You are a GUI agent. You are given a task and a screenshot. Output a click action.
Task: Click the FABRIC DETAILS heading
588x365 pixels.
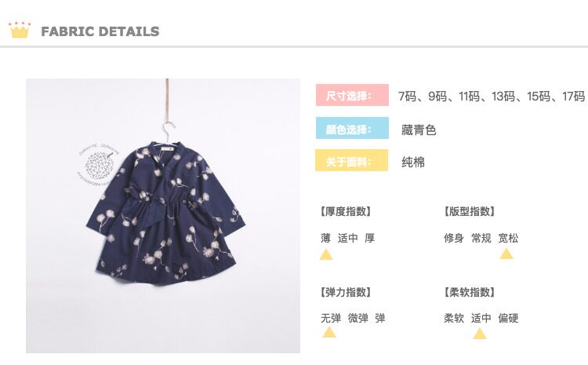[100, 31]
